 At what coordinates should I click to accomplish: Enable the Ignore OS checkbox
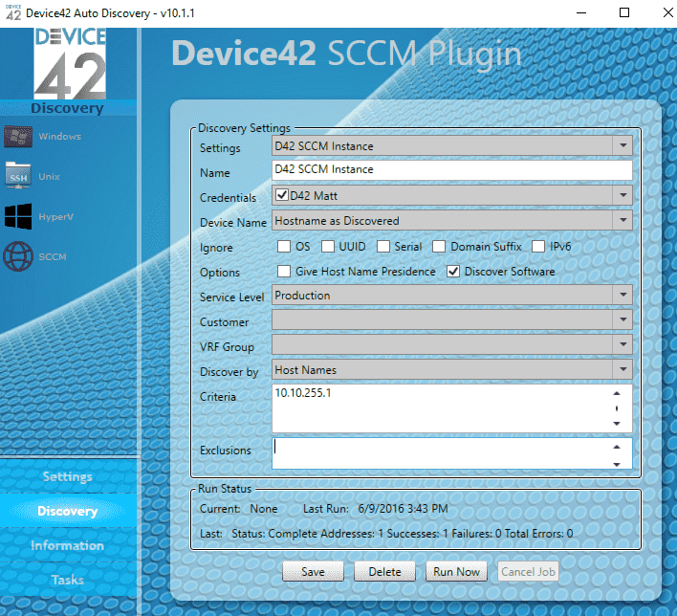coord(284,246)
